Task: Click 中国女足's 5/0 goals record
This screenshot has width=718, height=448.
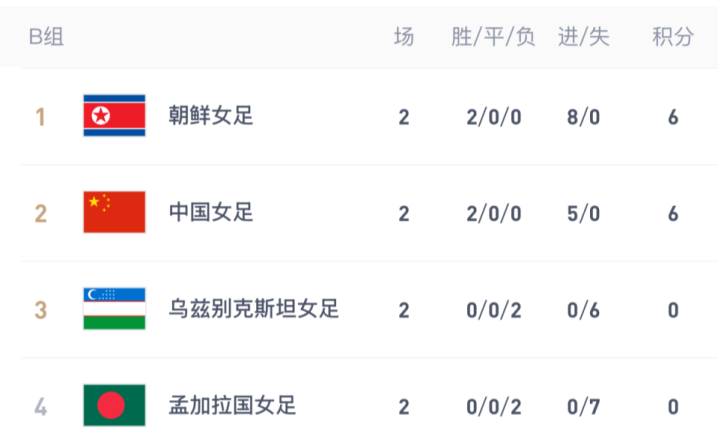Action: click(x=583, y=214)
